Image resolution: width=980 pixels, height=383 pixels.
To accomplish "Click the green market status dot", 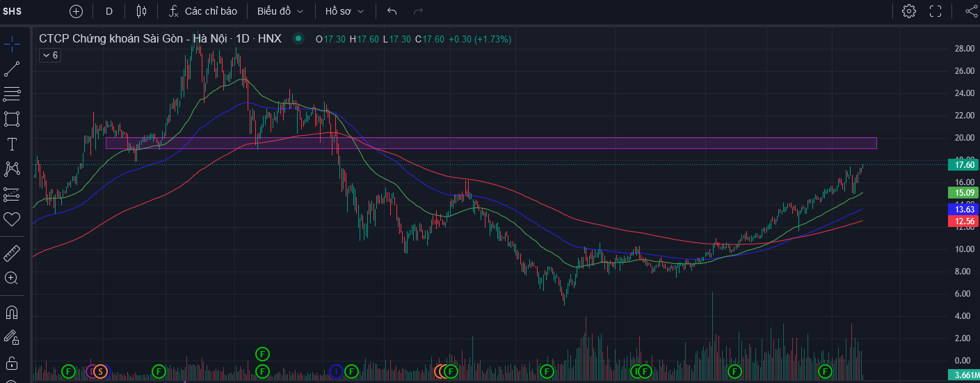I will tap(298, 39).
